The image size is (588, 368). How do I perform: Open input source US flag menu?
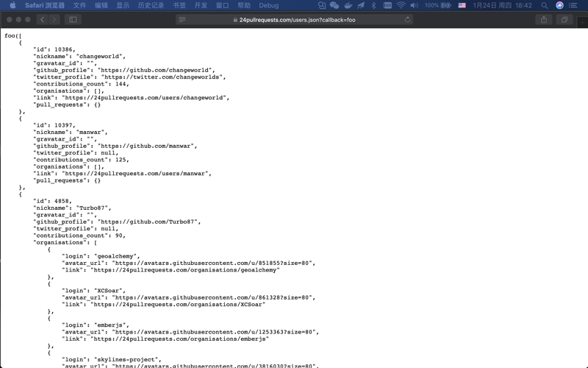click(462, 5)
